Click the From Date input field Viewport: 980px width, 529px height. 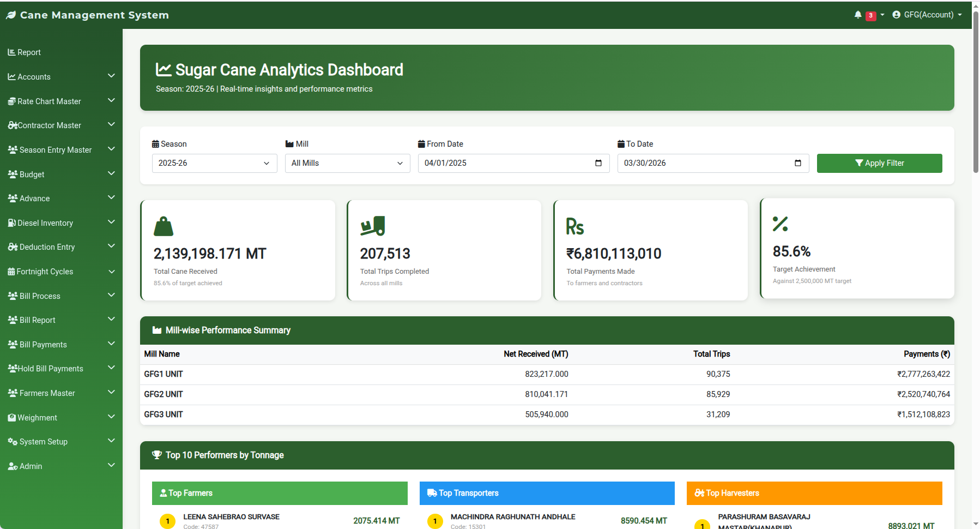click(x=513, y=163)
